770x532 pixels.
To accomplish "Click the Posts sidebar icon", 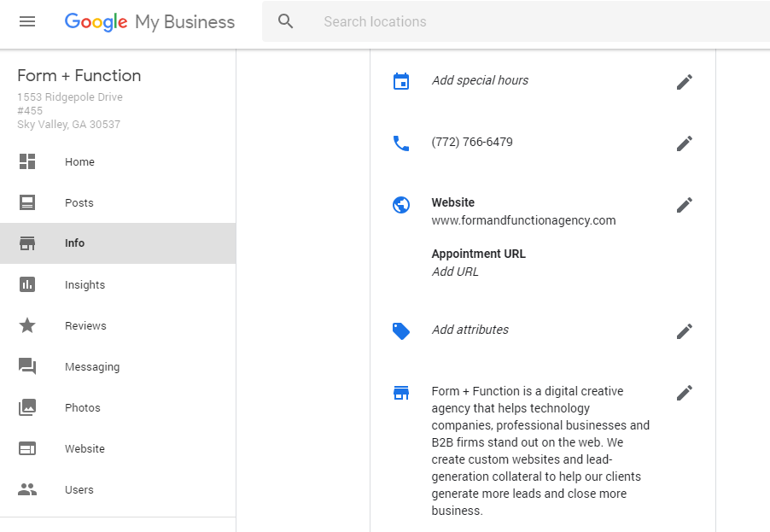I will [x=27, y=202].
